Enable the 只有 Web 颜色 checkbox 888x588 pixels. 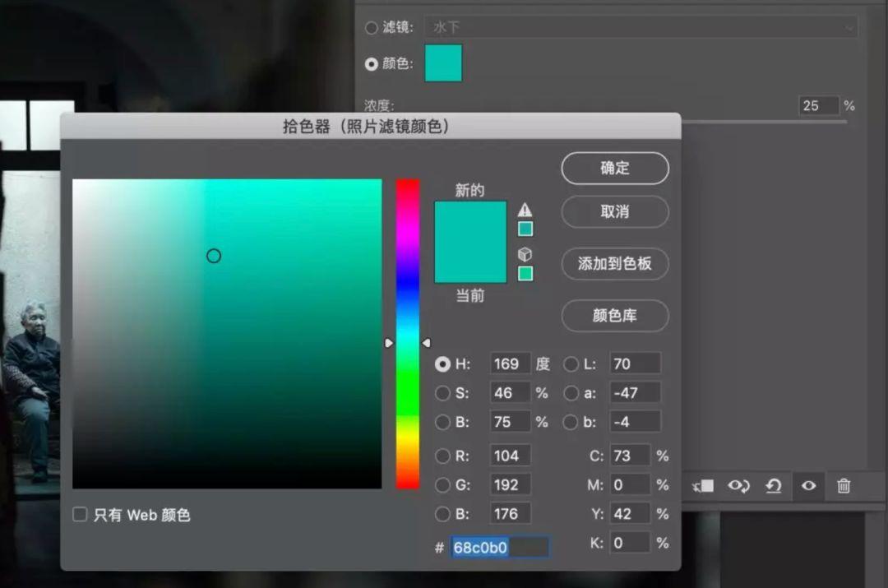click(x=80, y=515)
